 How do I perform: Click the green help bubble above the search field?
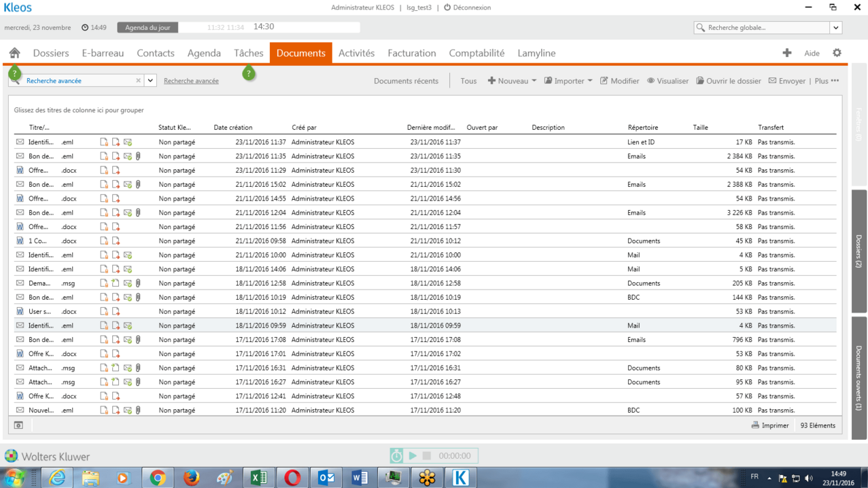[x=14, y=73]
